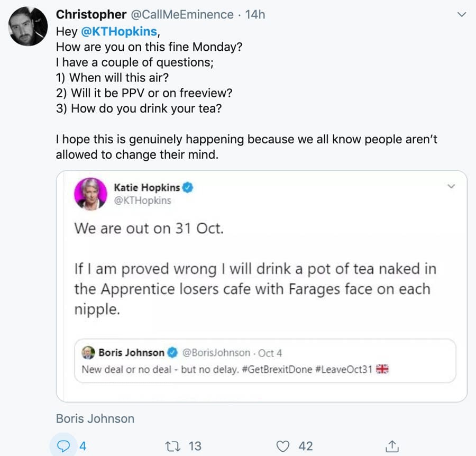Click Boris Johnson's small avatar
The height and width of the screenshot is (456, 476).
pyautogui.click(x=88, y=352)
